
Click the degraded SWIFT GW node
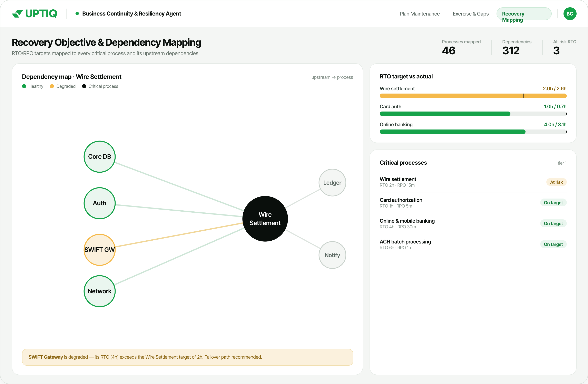point(100,250)
